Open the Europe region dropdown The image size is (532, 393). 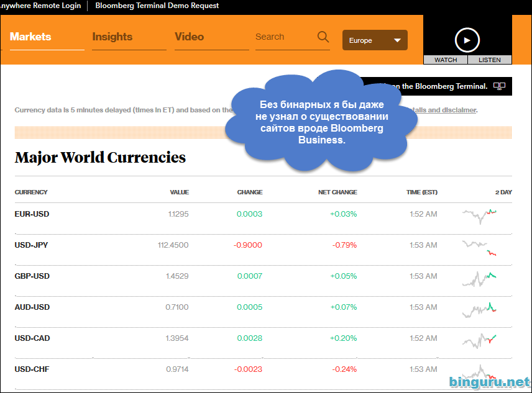click(x=375, y=40)
